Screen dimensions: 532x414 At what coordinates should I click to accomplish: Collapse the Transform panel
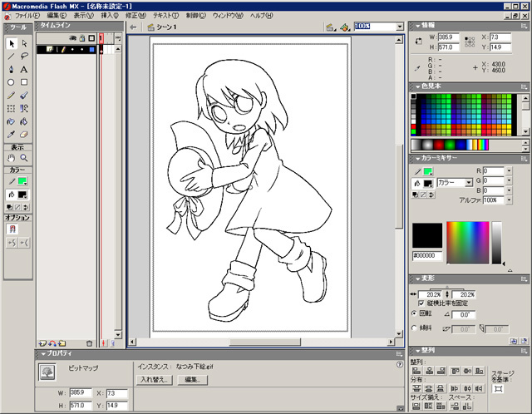pyautogui.click(x=417, y=278)
